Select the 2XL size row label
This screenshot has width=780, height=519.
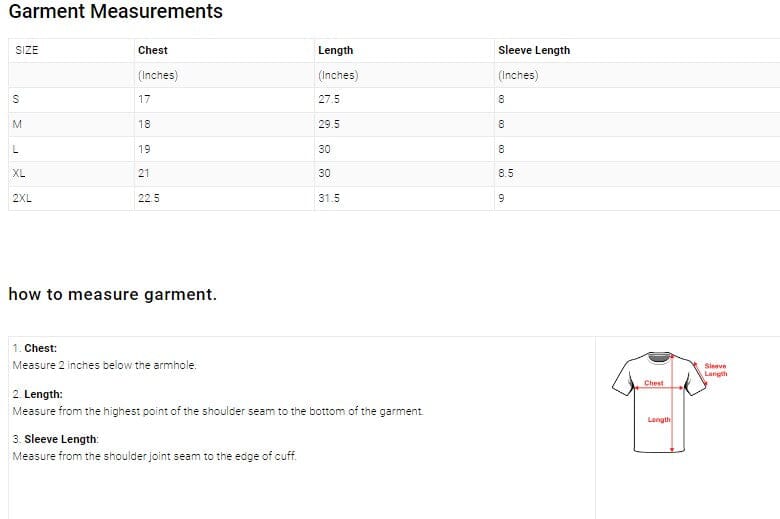22,198
